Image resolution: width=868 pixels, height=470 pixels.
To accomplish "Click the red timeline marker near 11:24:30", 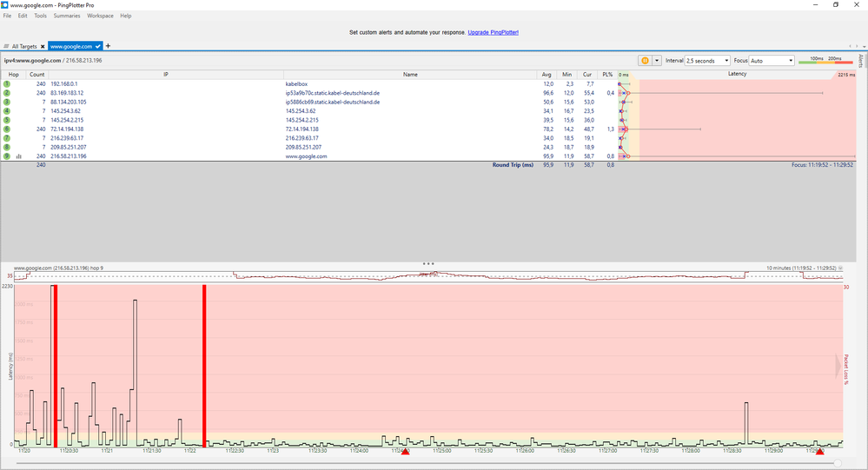I will pyautogui.click(x=405, y=452).
